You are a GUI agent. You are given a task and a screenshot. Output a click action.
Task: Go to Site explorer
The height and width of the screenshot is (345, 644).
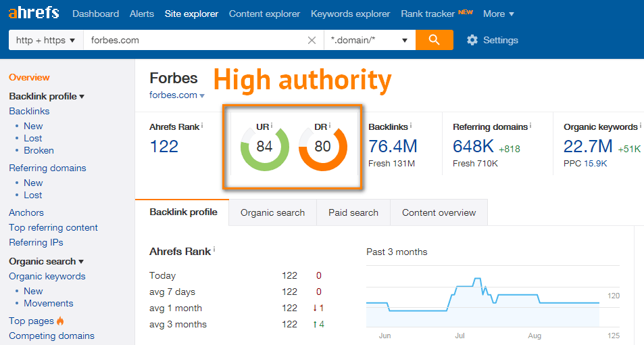tap(191, 14)
